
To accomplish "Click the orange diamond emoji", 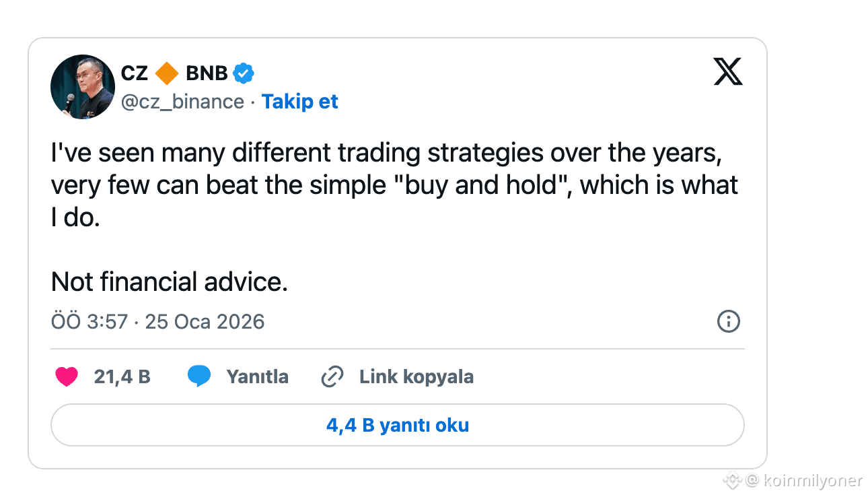I will (167, 73).
